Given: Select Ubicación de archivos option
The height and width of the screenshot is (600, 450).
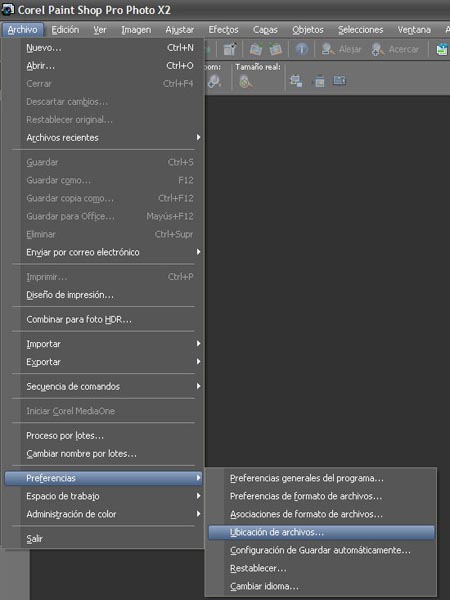Looking at the screenshot, I should point(321,532).
